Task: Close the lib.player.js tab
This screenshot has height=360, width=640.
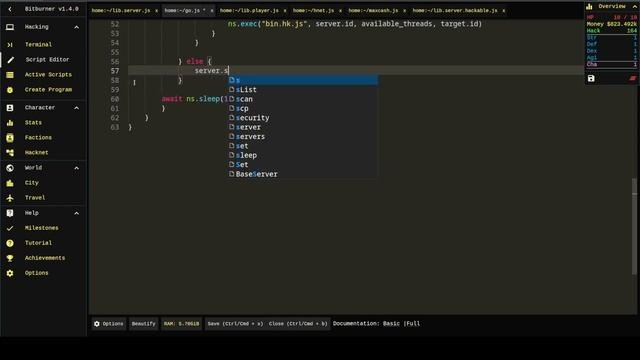Action: click(x=284, y=11)
